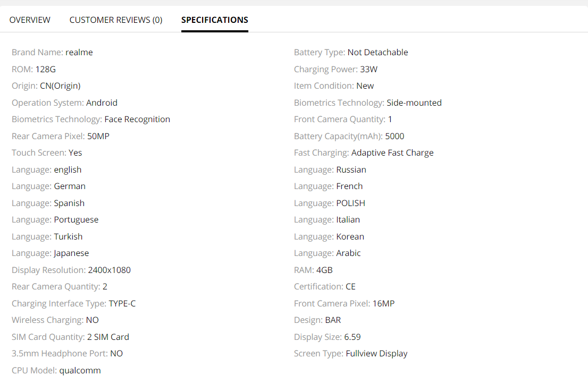Image resolution: width=588 pixels, height=384 pixels.
Task: Click the Face Recognition biometrics value
Action: (x=137, y=119)
